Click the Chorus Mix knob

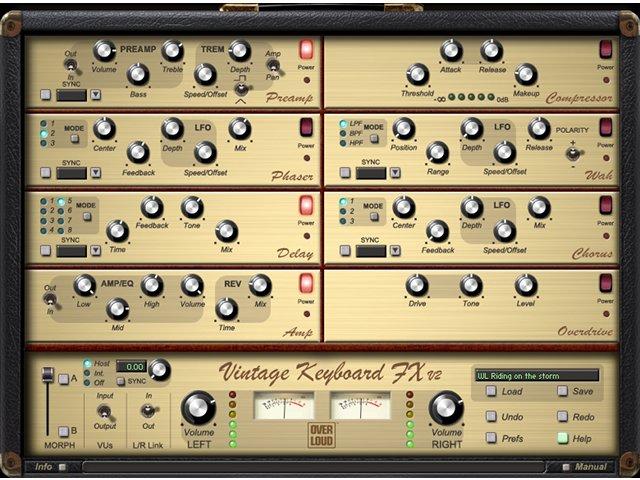539,207
